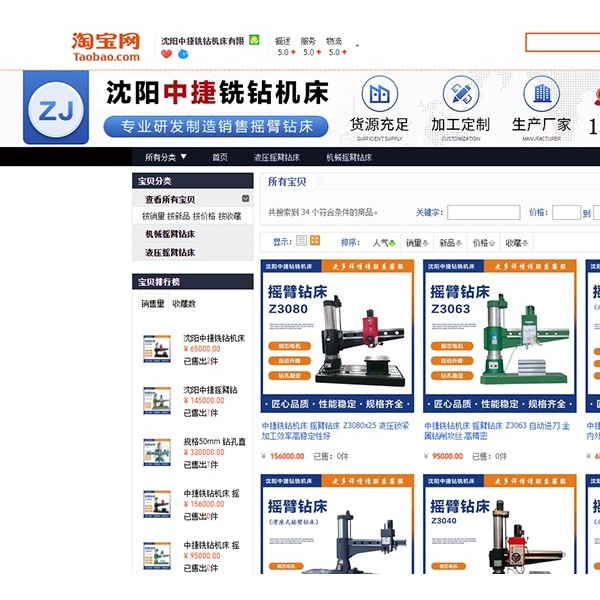Open the Z3080x25 液压锁紧 product title link
The height and width of the screenshot is (600, 600).
(336, 430)
